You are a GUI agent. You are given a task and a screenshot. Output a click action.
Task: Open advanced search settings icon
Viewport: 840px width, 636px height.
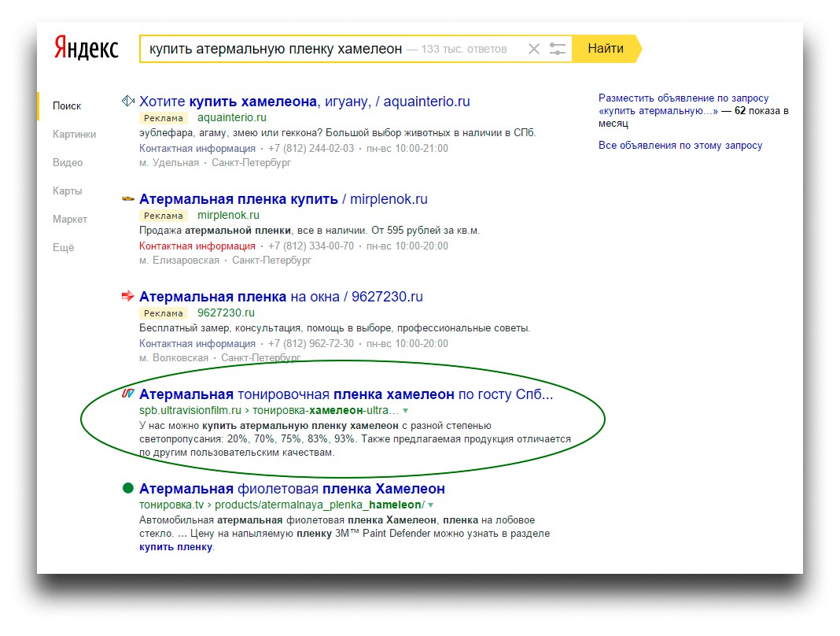coord(557,49)
